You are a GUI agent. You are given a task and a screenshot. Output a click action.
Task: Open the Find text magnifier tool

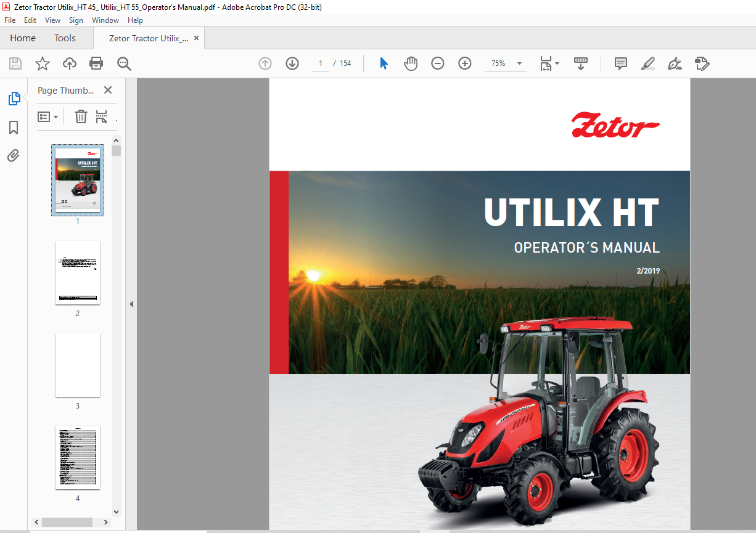[x=124, y=63]
